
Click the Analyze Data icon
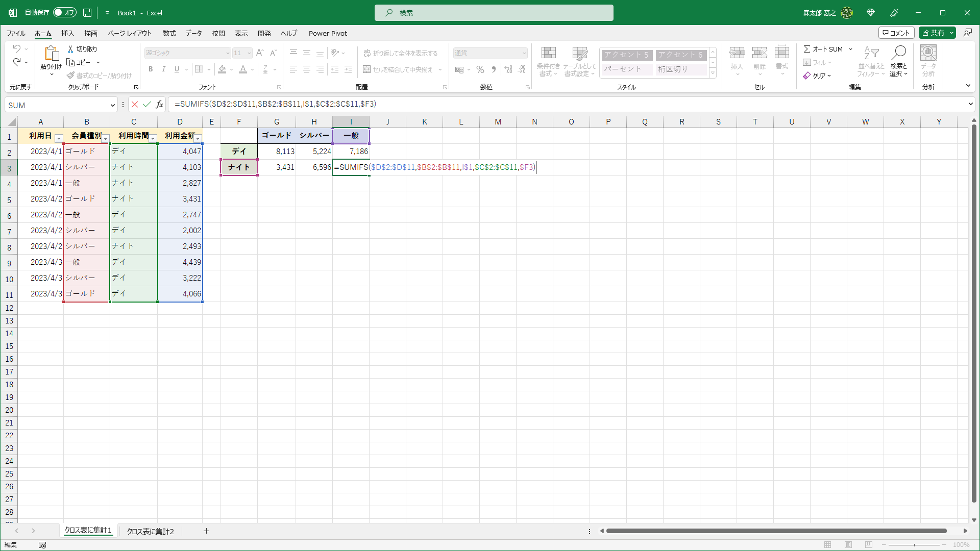928,53
